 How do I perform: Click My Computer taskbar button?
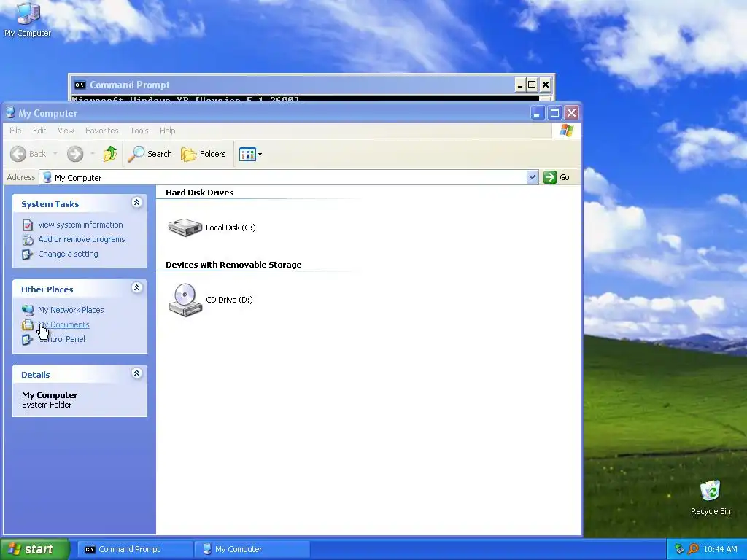pyautogui.click(x=252, y=549)
